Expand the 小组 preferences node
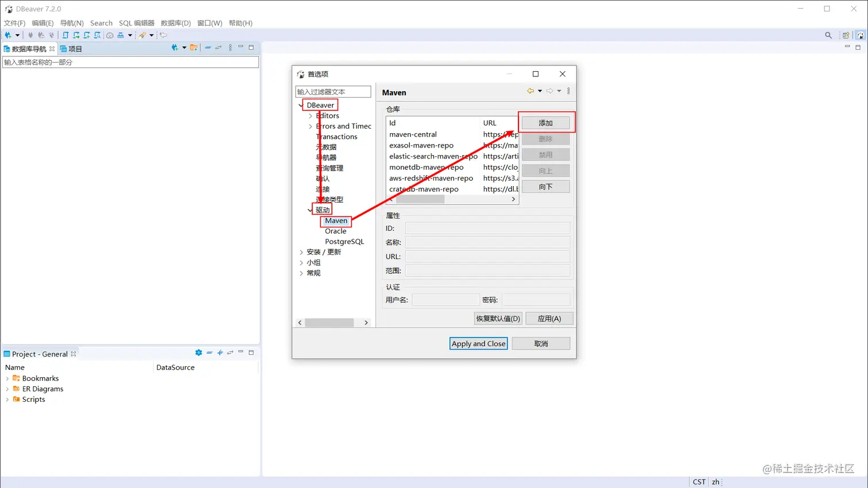 pos(301,262)
